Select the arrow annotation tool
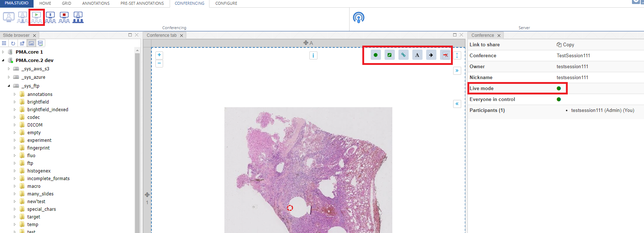The width and height of the screenshot is (644, 233). click(431, 55)
